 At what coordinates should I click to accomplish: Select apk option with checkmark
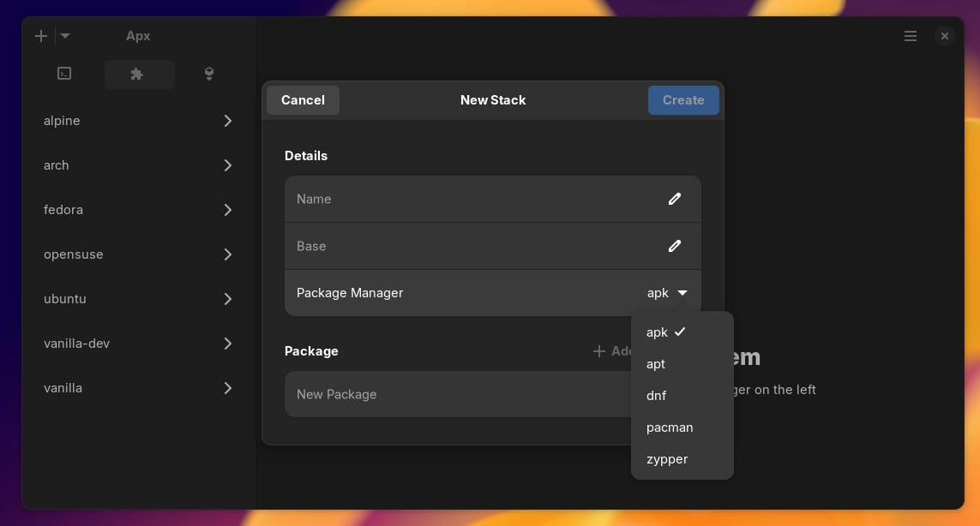point(666,332)
